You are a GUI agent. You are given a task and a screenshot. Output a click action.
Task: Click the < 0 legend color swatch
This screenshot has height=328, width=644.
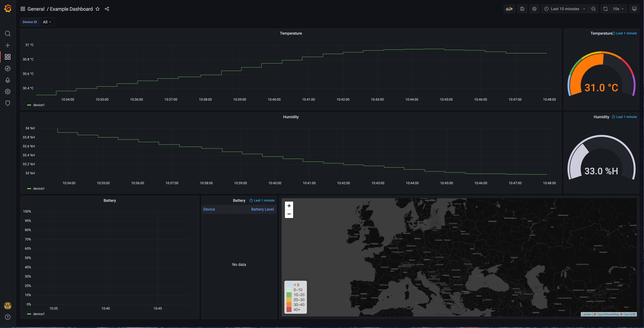click(289, 285)
